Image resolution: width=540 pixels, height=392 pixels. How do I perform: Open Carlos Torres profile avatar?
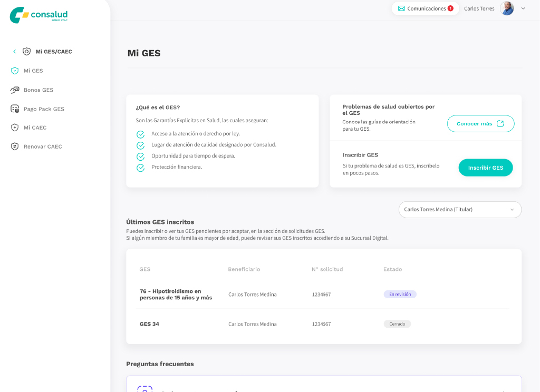507,8
